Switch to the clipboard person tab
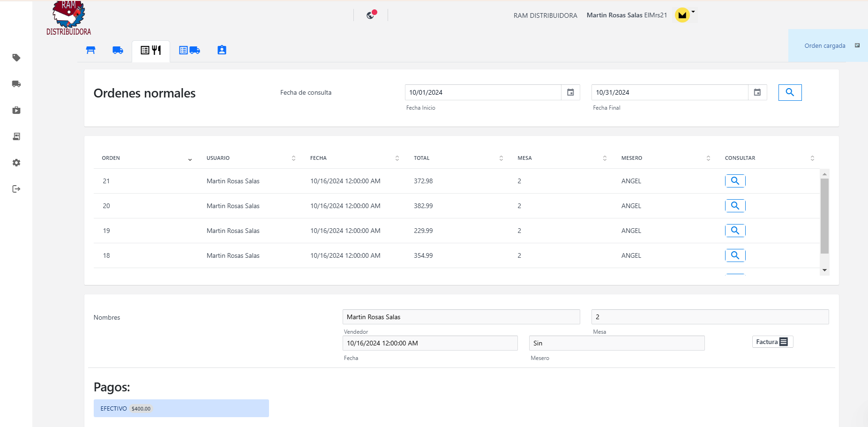 [x=222, y=50]
